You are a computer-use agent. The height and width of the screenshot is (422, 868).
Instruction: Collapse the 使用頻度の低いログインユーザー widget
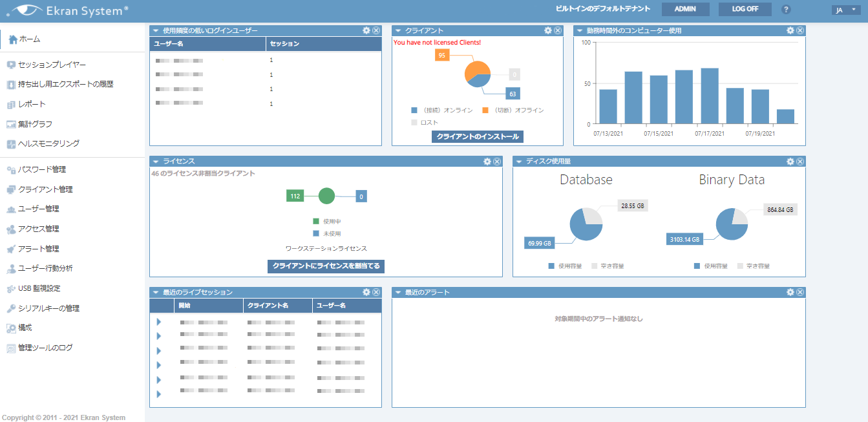click(x=156, y=30)
